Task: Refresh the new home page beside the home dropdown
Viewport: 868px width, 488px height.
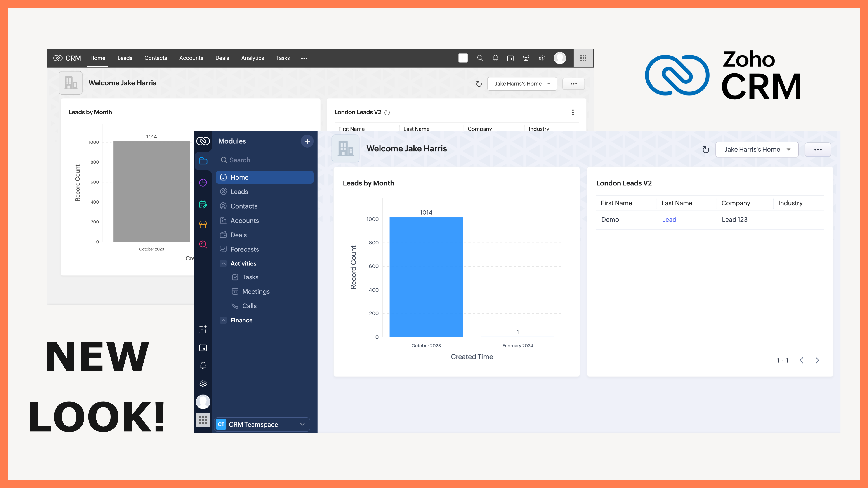Action: pos(705,150)
